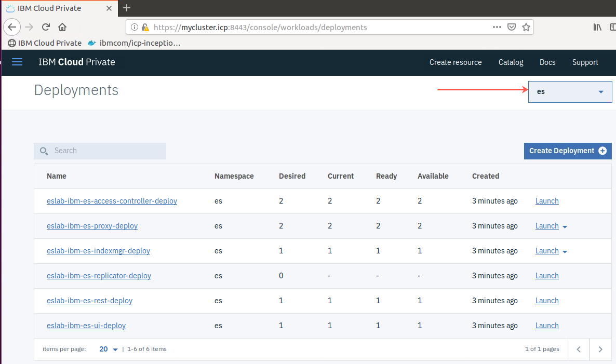Launch the proxy-deploy deployment
Viewport: 616px width, 364px height.
547,226
